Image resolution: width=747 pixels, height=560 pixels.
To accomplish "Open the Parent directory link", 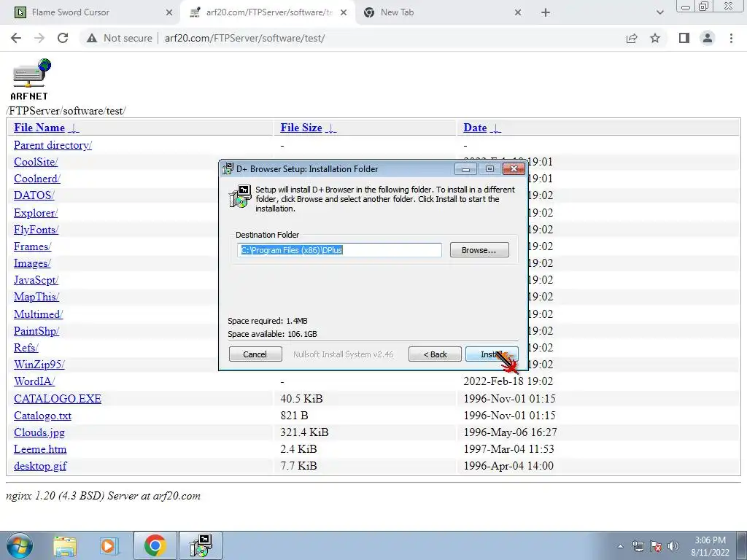I will pyautogui.click(x=53, y=145).
